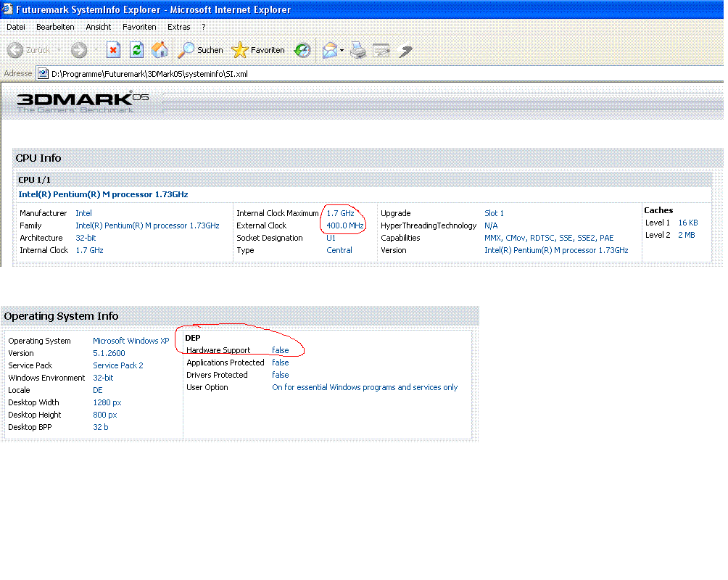Image resolution: width=728 pixels, height=580 pixels.
Task: Click HyperThreadingTechnology value N/A
Action: point(491,225)
